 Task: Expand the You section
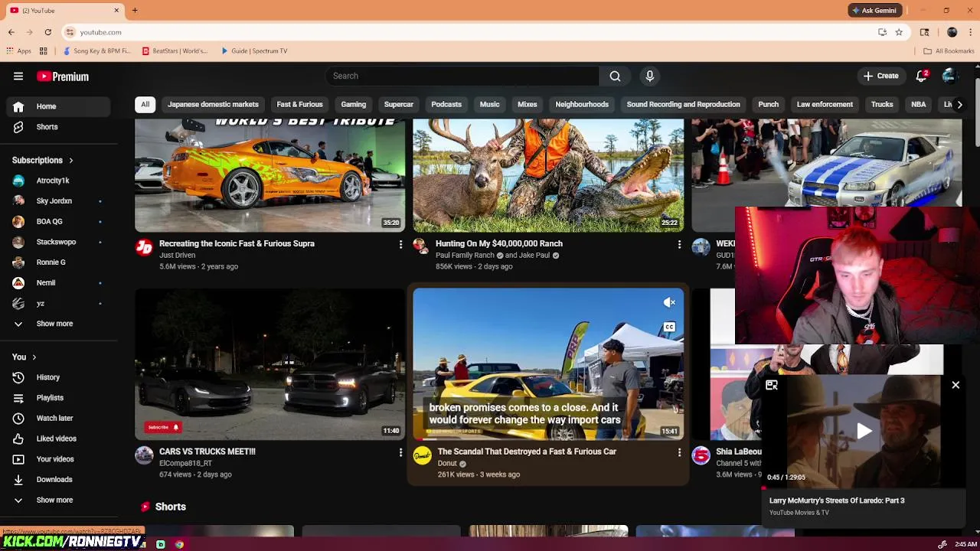click(24, 357)
